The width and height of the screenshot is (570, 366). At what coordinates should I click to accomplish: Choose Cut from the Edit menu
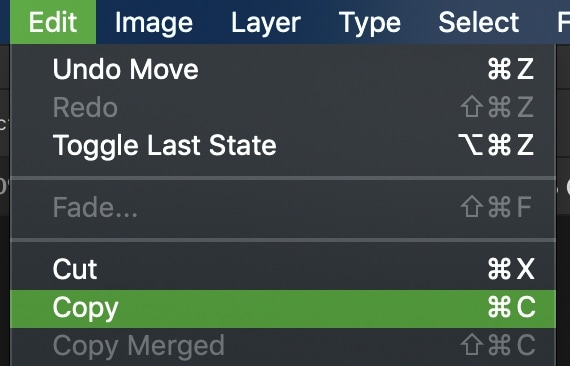click(x=283, y=269)
